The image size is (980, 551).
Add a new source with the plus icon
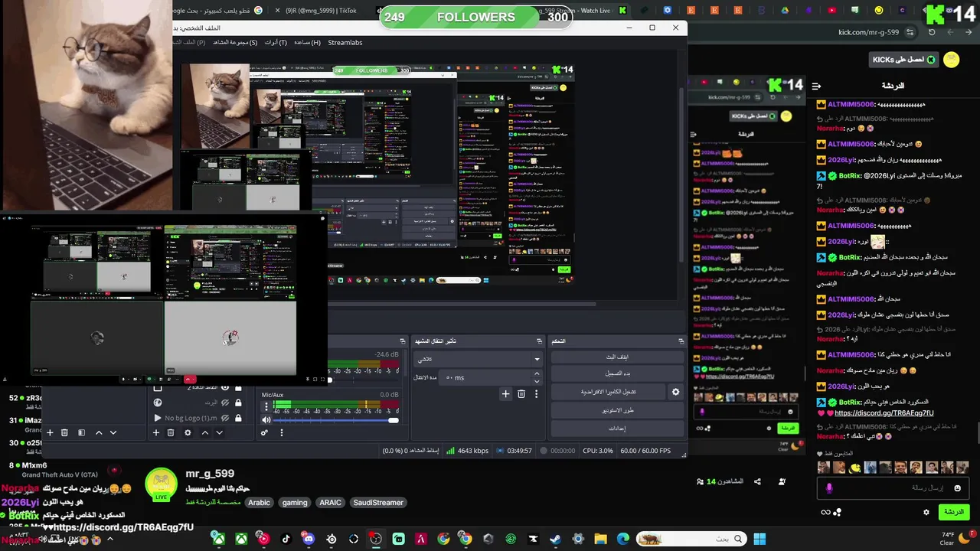click(156, 432)
